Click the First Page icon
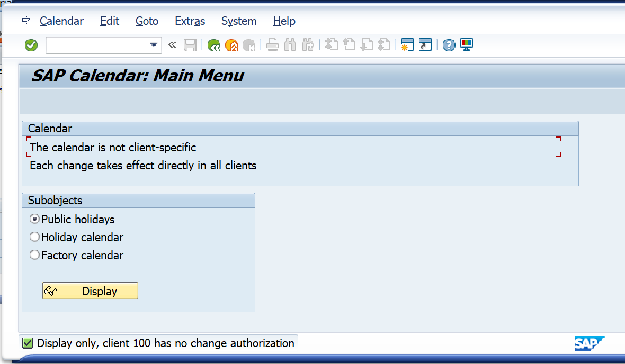 331,44
